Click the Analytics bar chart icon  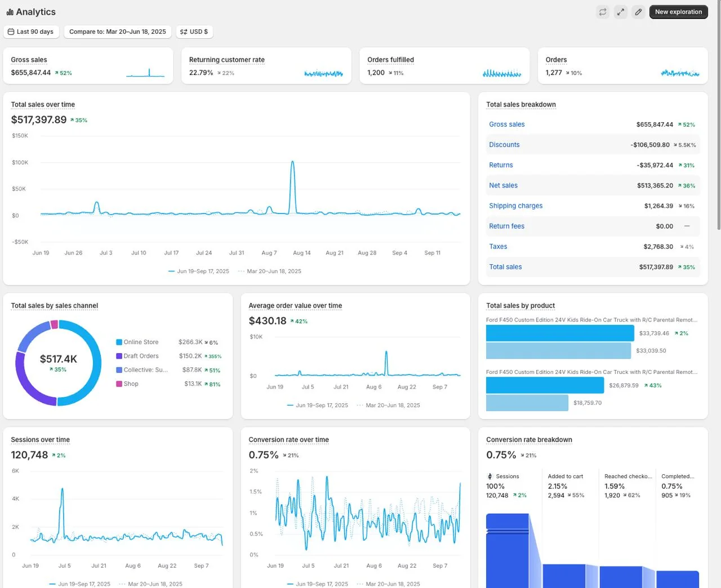click(x=10, y=12)
